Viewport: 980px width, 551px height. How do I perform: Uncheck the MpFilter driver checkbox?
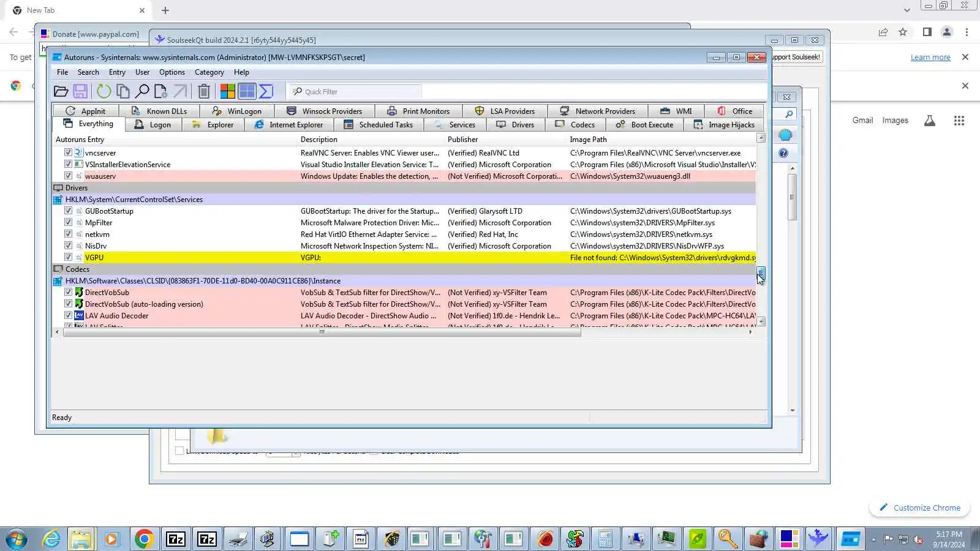[68, 222]
